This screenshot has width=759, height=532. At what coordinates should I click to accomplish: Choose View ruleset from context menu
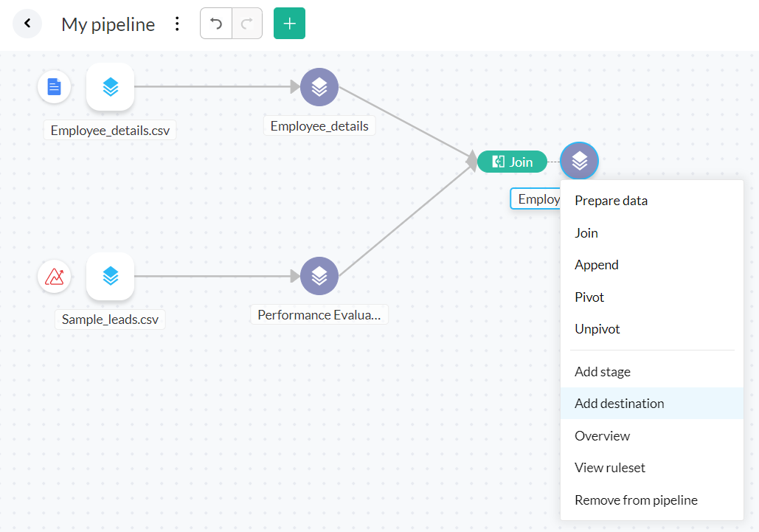[x=651, y=468]
